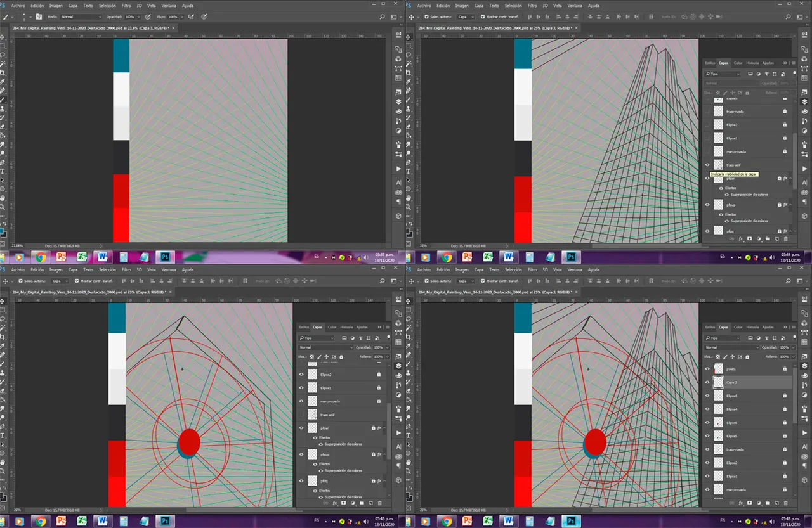Image resolution: width=812 pixels, height=528 pixels.
Task: Open brush preset picker arrow in top-left window
Action: point(30,16)
